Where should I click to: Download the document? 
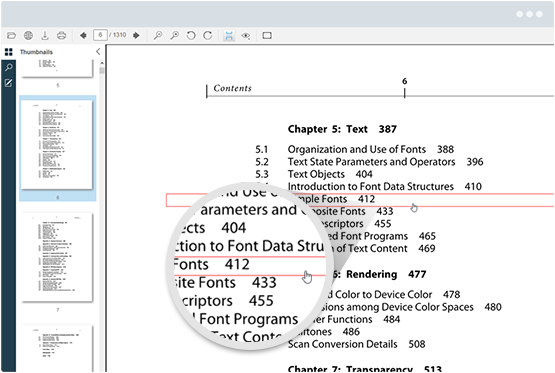click(x=45, y=35)
